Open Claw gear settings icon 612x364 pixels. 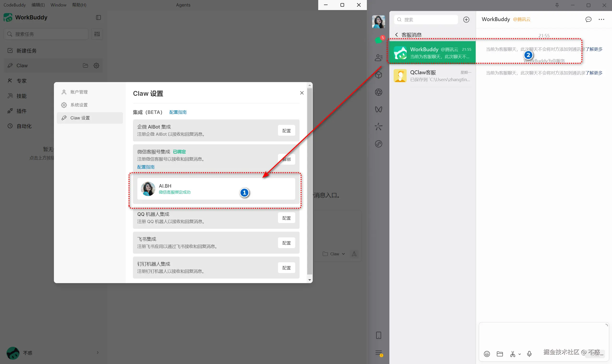tap(96, 66)
